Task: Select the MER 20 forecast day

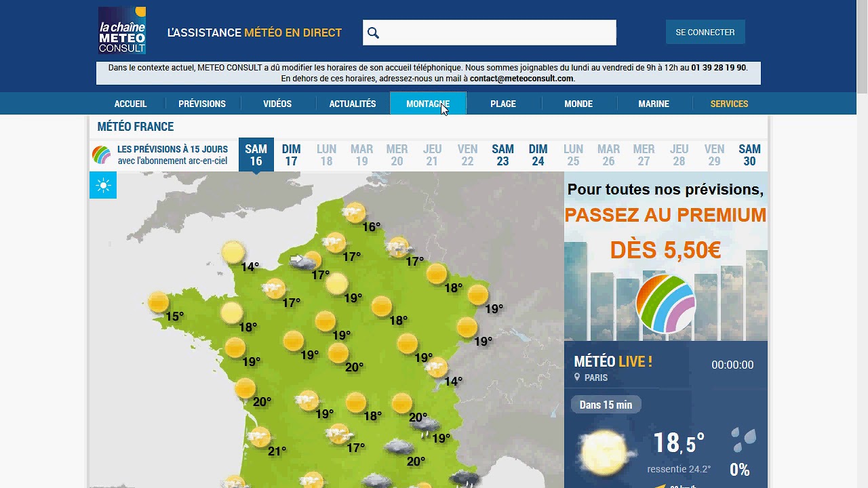Action: point(397,155)
